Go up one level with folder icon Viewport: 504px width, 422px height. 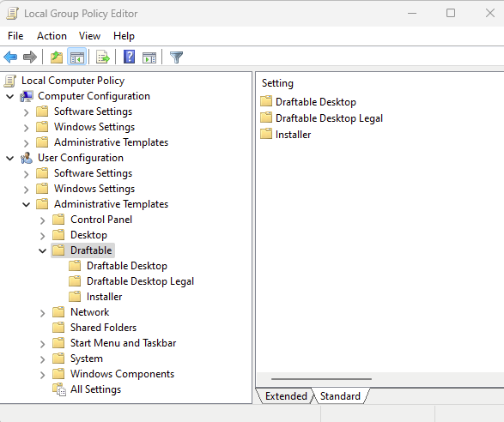click(x=57, y=57)
